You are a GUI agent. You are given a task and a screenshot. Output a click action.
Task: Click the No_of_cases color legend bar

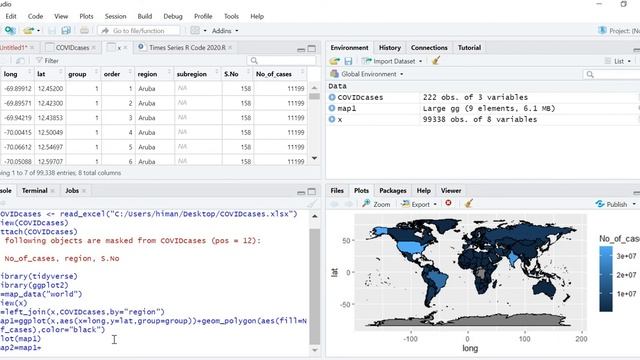tap(606, 279)
